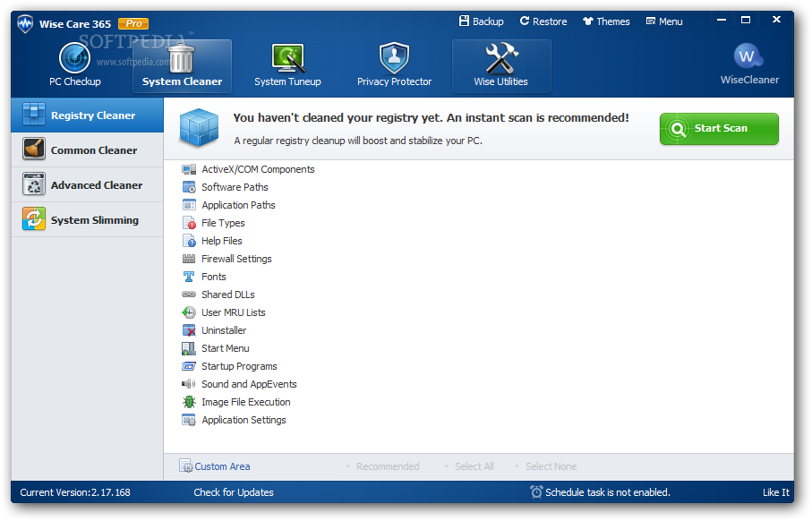Click 'Current Version:2.17.168' status text
This screenshot has height=521, width=812.
tap(75, 492)
